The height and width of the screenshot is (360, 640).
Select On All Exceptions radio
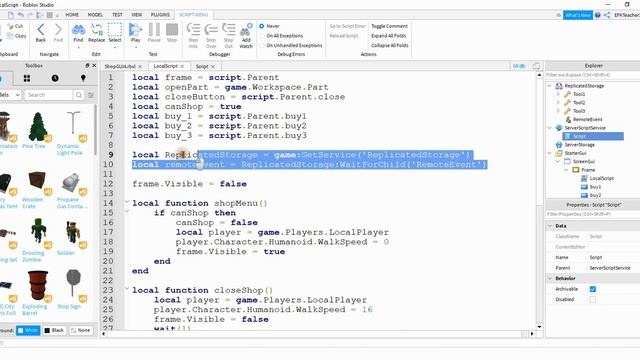tap(262, 36)
